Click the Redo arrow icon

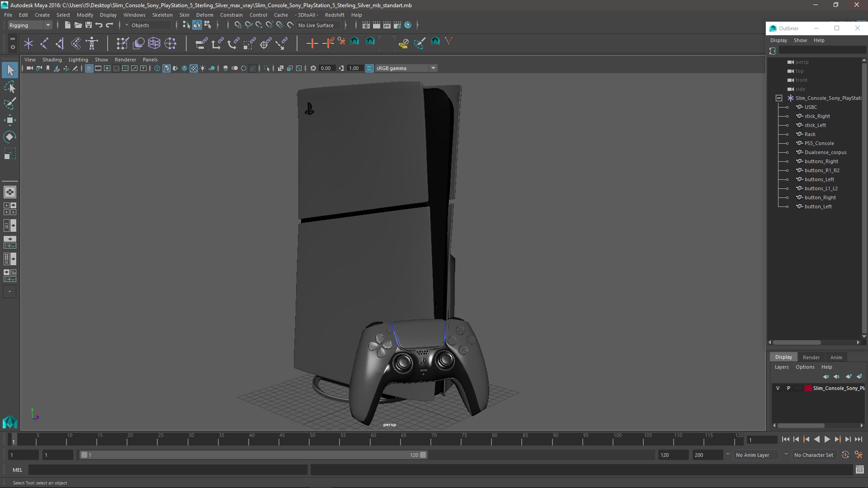(109, 25)
